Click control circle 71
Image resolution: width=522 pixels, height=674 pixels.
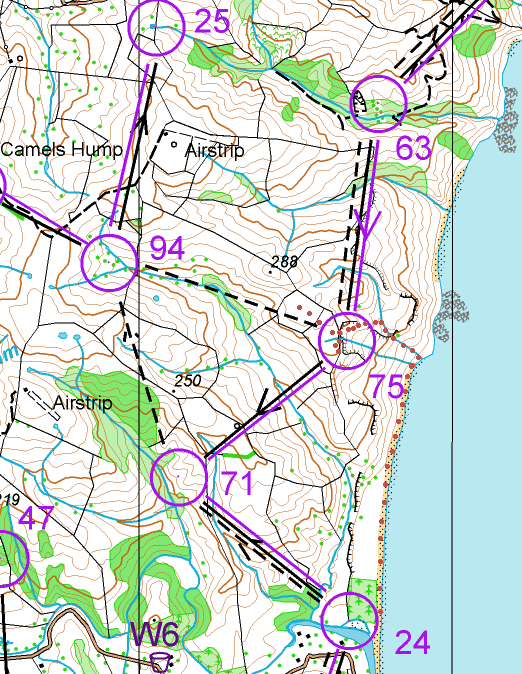coord(179,477)
